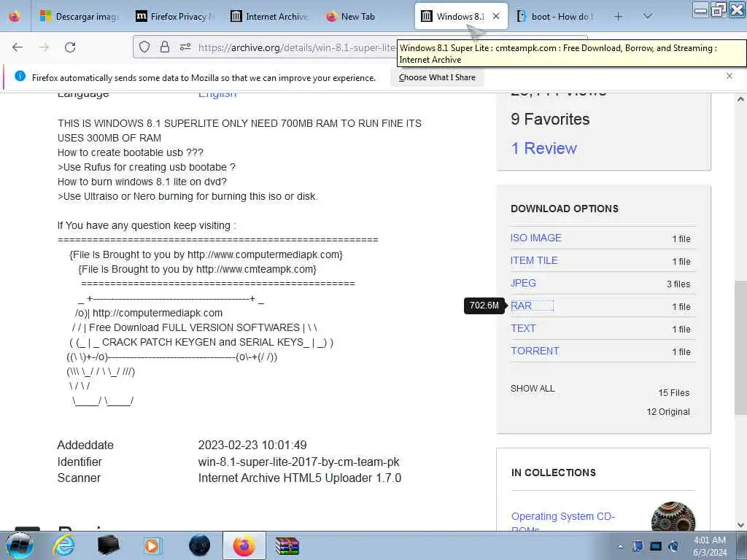Download via the TORRENT option
Screen dimensions: 747x560
(535, 351)
